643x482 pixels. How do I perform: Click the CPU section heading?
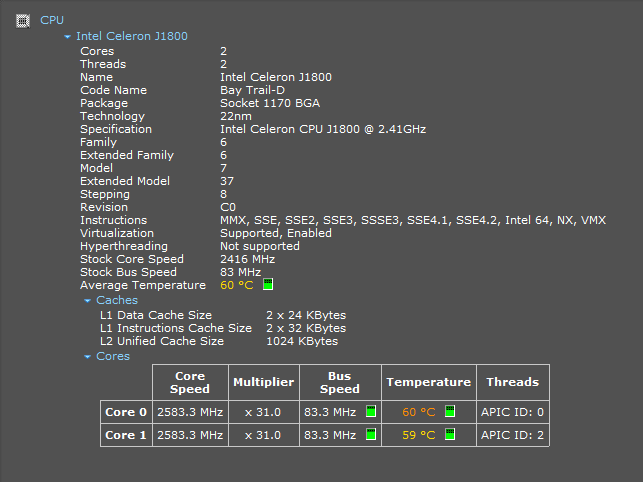click(x=52, y=20)
